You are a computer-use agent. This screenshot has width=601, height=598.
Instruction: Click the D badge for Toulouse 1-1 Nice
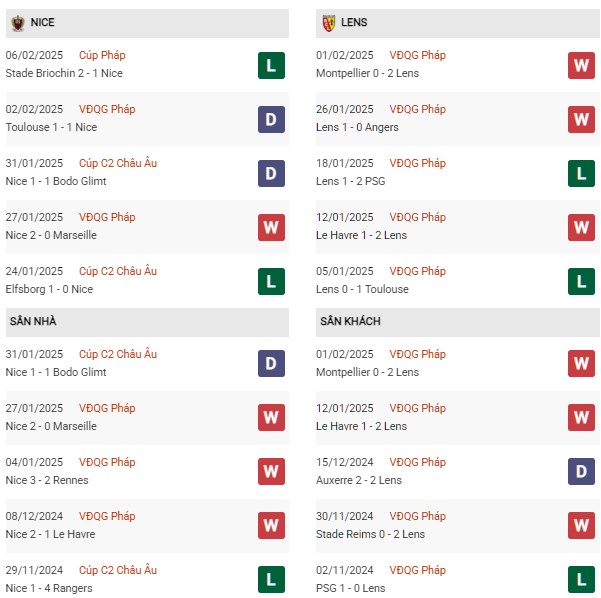coord(271,120)
